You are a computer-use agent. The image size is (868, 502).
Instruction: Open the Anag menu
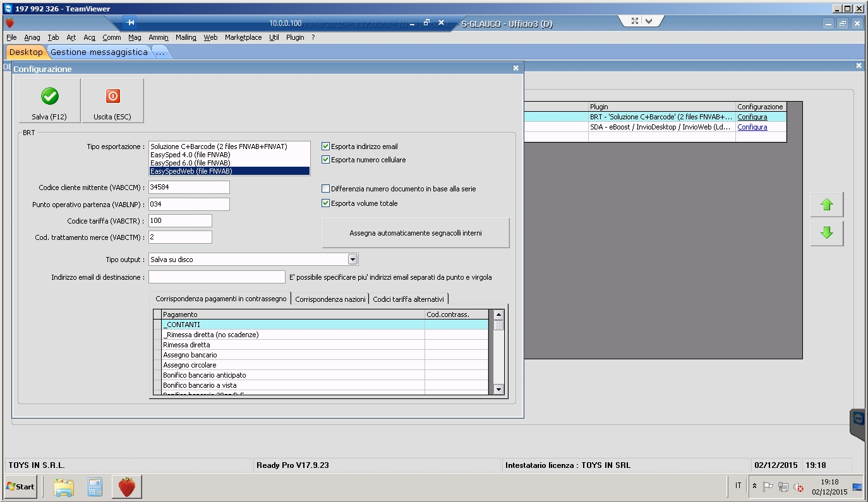click(x=32, y=37)
